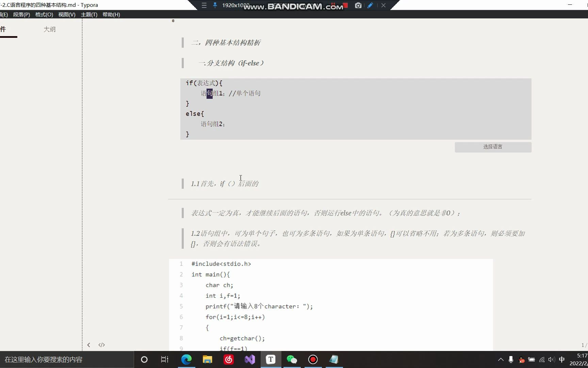Toggle the 中 input method indicator

pyautogui.click(x=562, y=359)
